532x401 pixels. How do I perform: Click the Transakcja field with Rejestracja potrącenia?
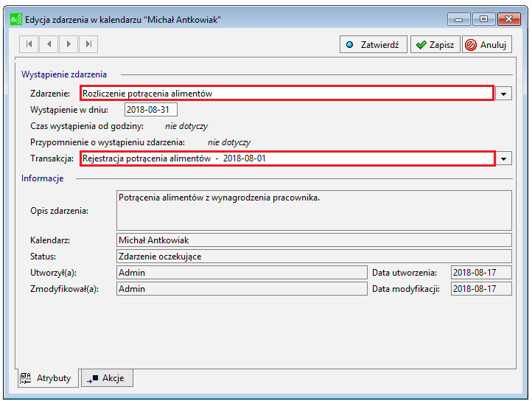(287, 158)
